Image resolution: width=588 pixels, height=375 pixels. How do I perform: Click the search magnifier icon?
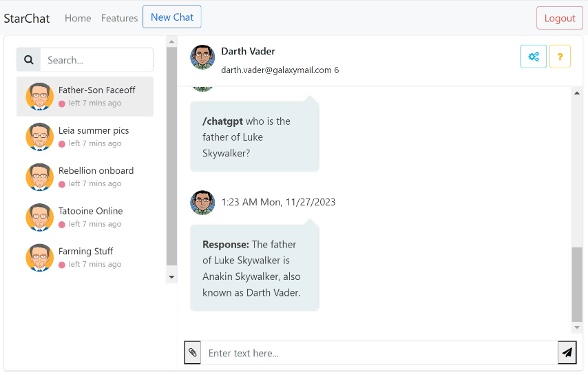coord(28,60)
